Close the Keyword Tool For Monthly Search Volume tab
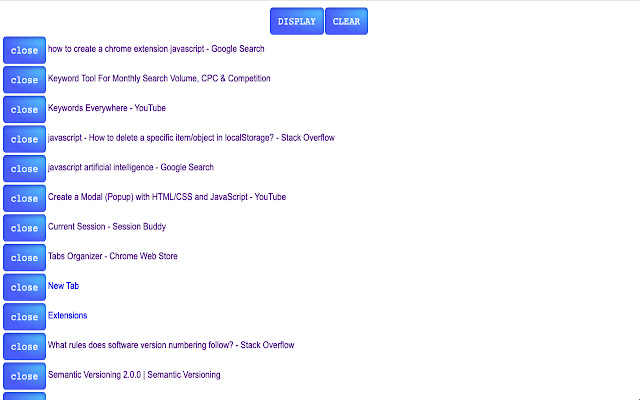The height and width of the screenshot is (400, 640). (24, 80)
